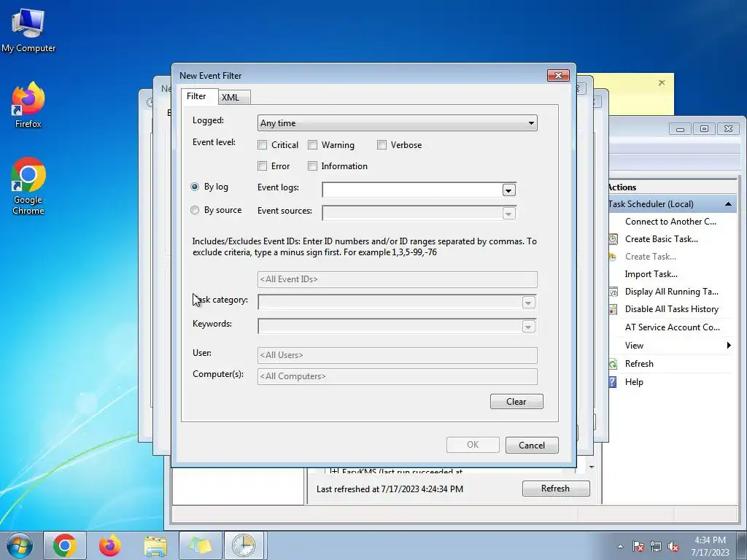Click the Clear button
This screenshot has width=747, height=560.
(x=516, y=402)
